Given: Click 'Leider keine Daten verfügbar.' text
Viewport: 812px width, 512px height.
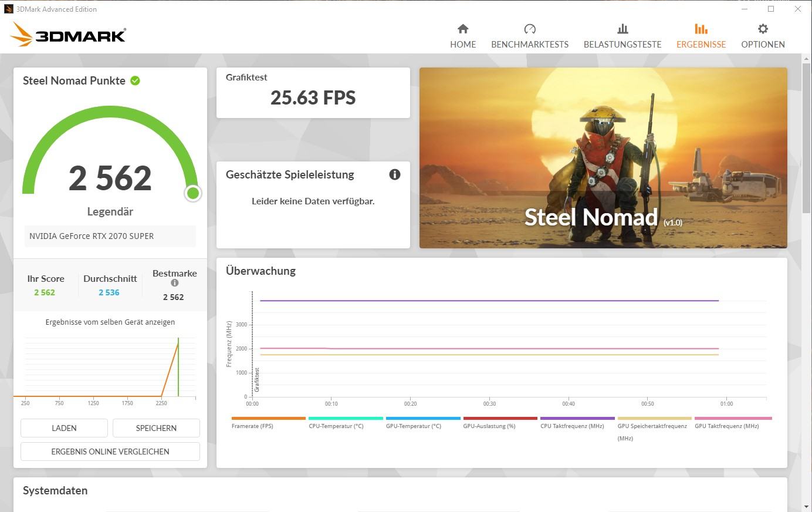Looking at the screenshot, I should 313,201.
